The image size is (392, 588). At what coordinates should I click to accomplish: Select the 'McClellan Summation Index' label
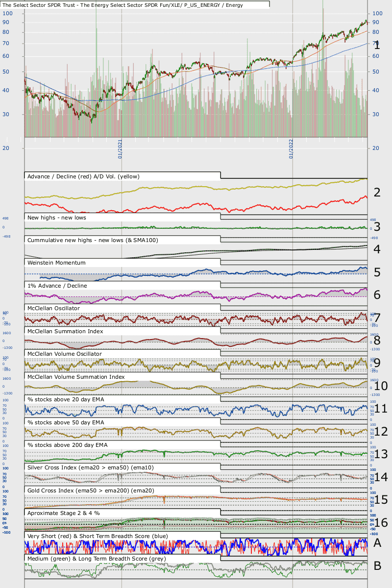(x=66, y=331)
